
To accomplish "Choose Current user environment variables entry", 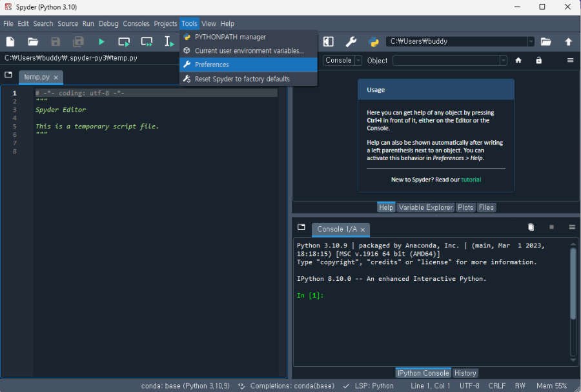I will (249, 51).
